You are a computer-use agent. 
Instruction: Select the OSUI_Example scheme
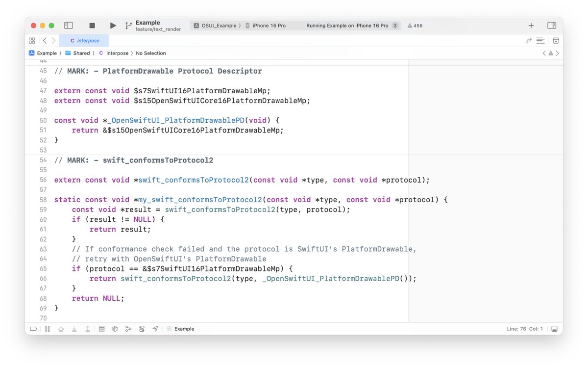point(214,26)
